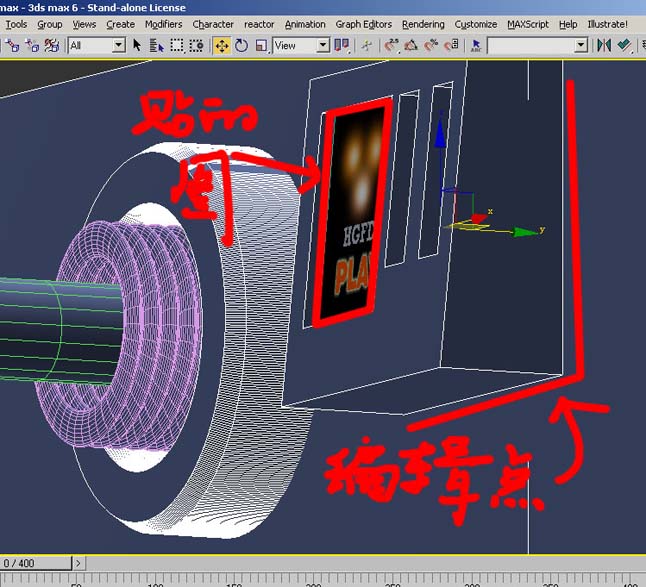
Task: Open the Views menu
Action: tap(84, 24)
